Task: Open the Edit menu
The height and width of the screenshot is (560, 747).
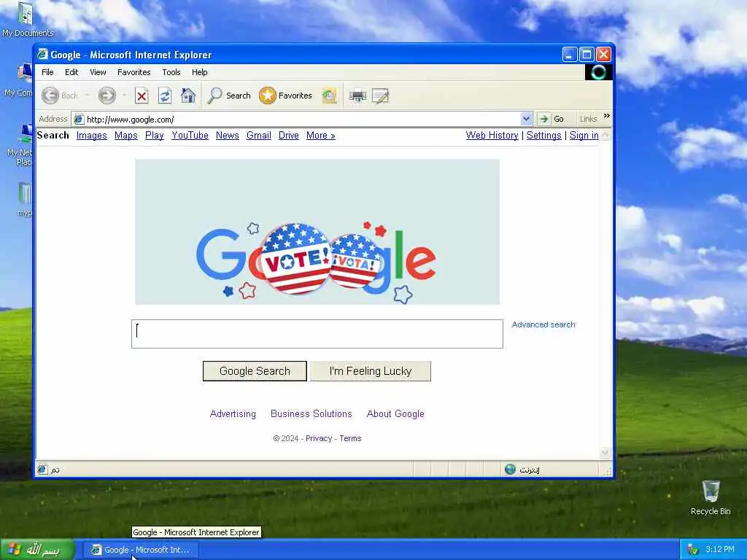Action: click(x=71, y=72)
